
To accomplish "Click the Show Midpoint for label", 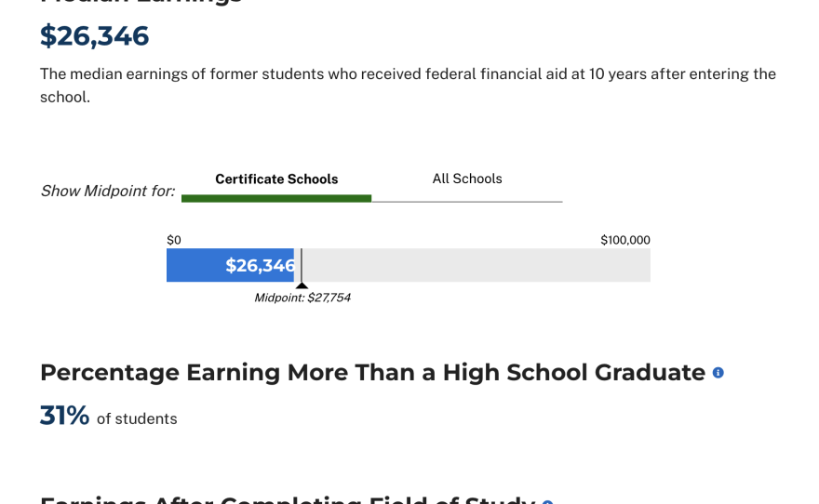I will pyautogui.click(x=107, y=191).
